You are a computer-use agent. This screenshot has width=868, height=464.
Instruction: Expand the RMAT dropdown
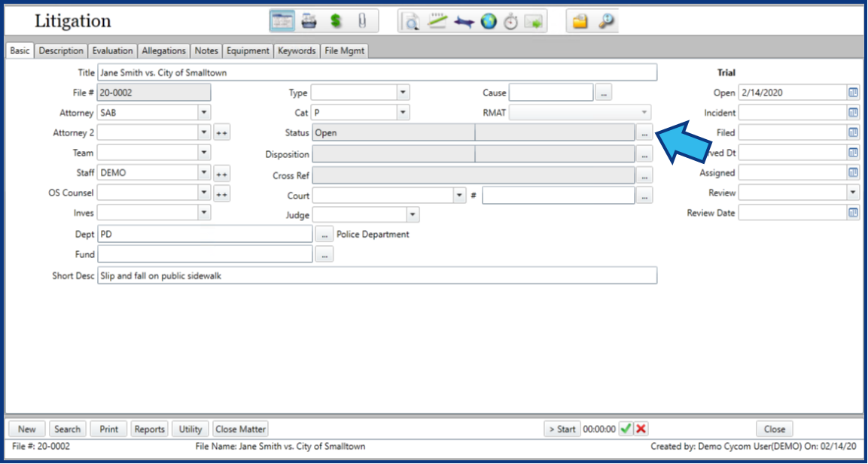pyautogui.click(x=644, y=112)
